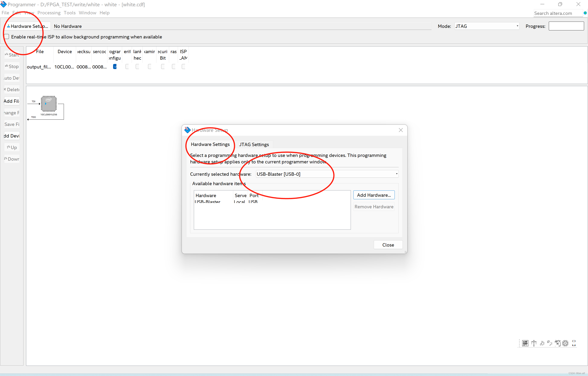Click the Add Hardware button

[x=374, y=195]
